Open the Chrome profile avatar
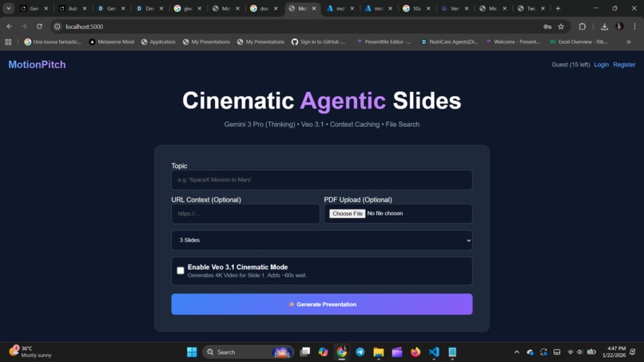Viewport: 644px width, 362px height. [619, 26]
